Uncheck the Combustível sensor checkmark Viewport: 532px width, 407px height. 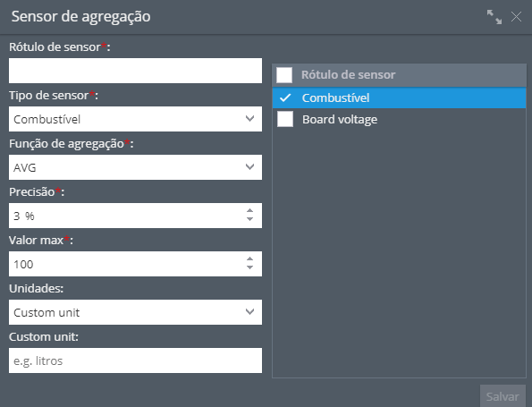pyautogui.click(x=285, y=98)
